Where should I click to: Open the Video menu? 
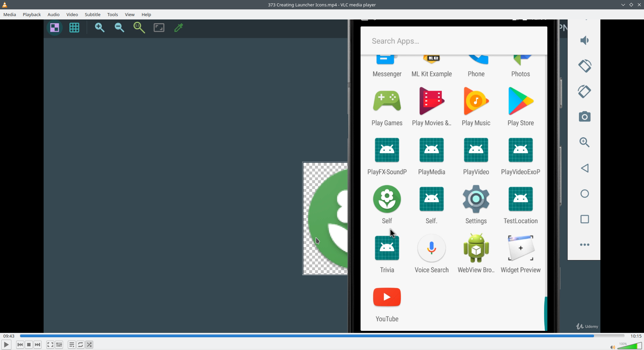(x=72, y=14)
